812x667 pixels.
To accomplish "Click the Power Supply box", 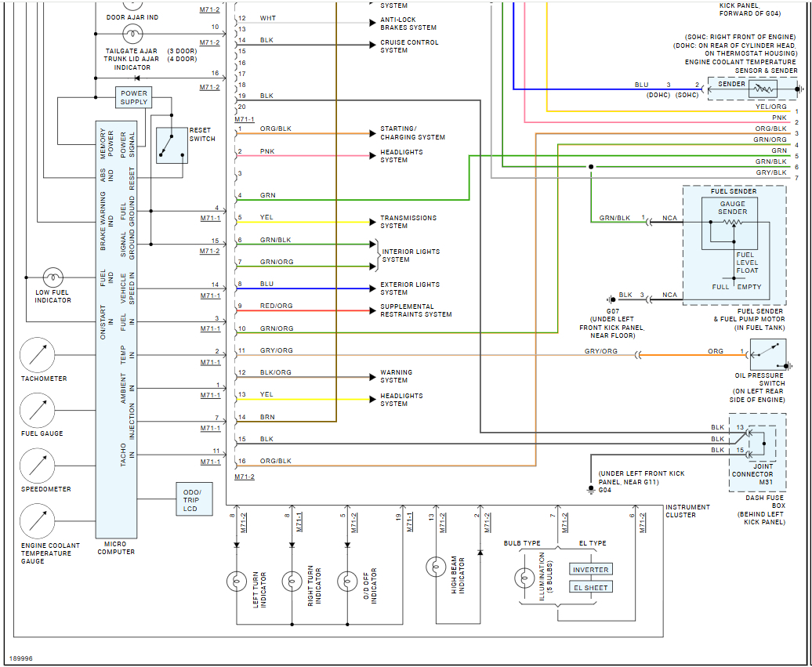I will click(133, 97).
